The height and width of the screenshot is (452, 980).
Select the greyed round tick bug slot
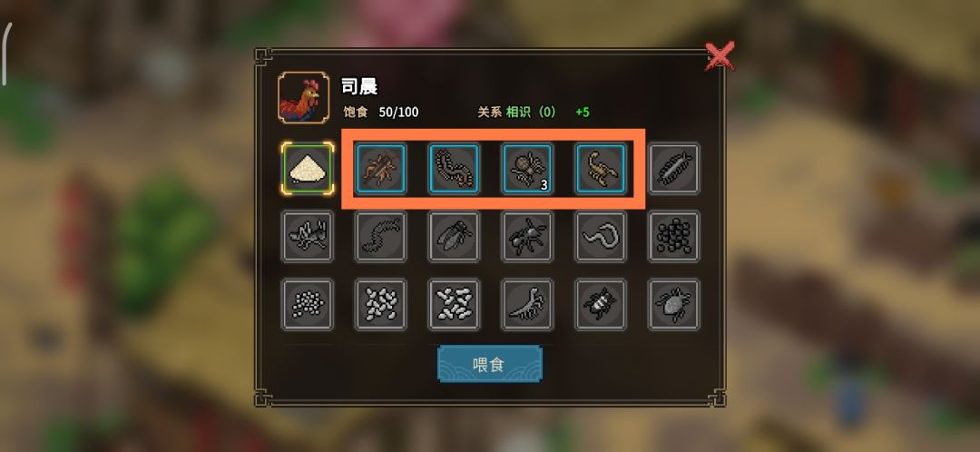pyautogui.click(x=673, y=304)
